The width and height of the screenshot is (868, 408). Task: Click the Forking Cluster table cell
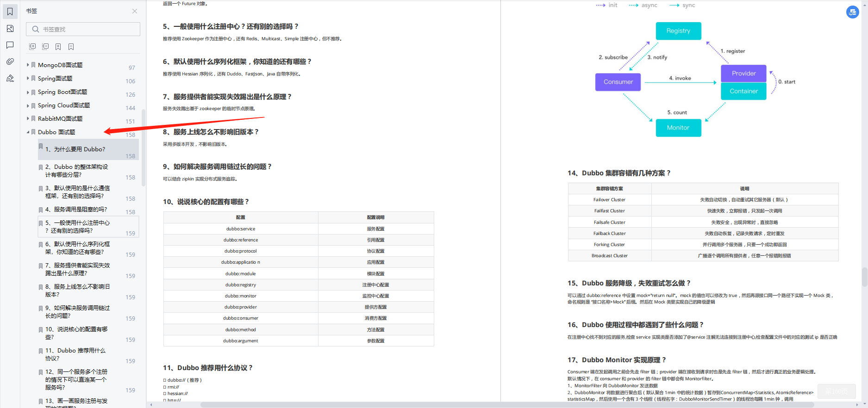610,245
